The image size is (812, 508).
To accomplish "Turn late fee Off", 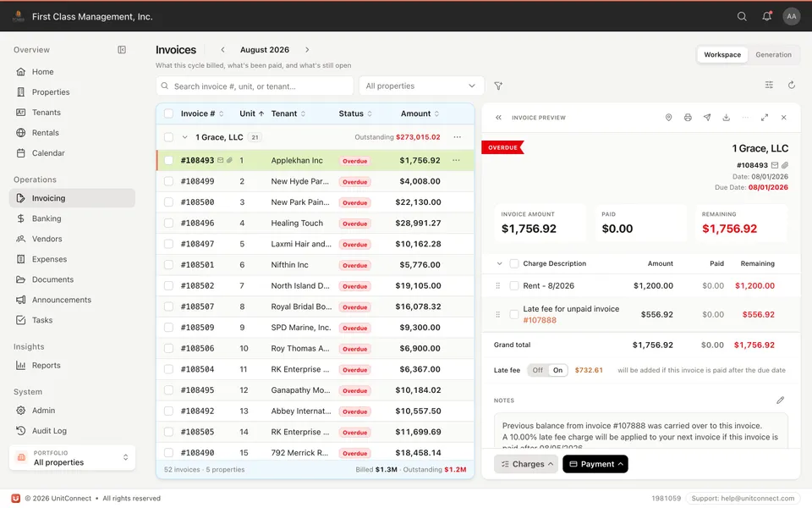I will 538,370.
